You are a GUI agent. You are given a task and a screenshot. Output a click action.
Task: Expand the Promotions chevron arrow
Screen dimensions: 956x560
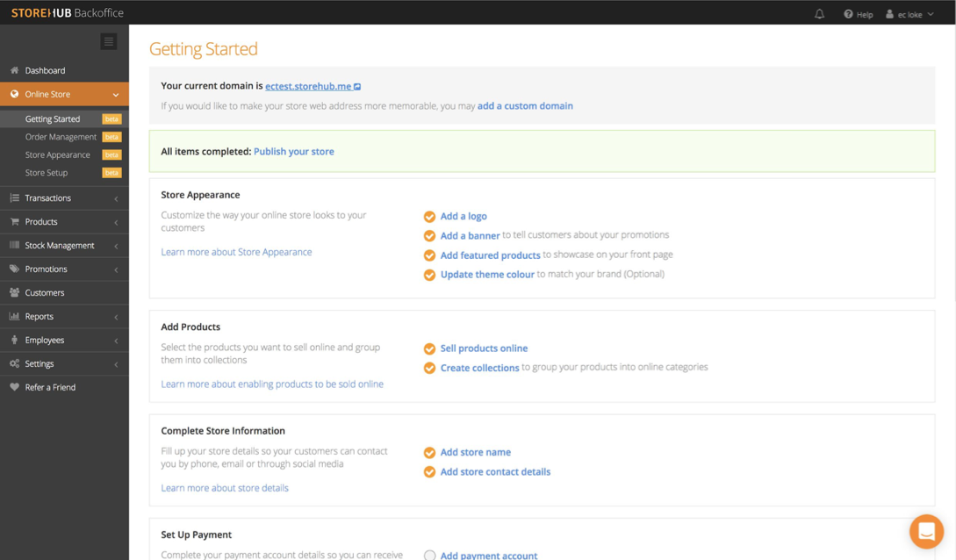click(116, 269)
